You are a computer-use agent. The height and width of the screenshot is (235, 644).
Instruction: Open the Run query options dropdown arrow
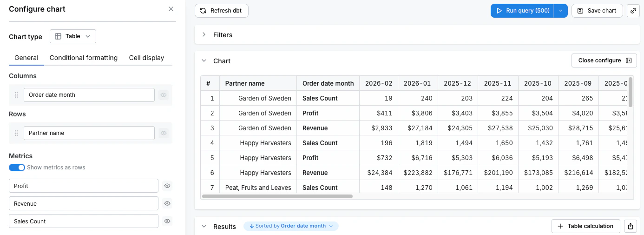coord(561,11)
